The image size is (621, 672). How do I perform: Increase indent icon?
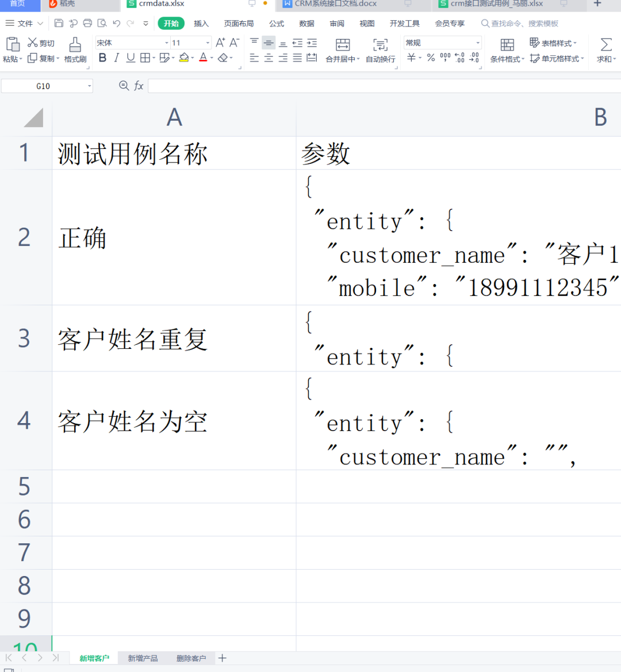click(312, 43)
